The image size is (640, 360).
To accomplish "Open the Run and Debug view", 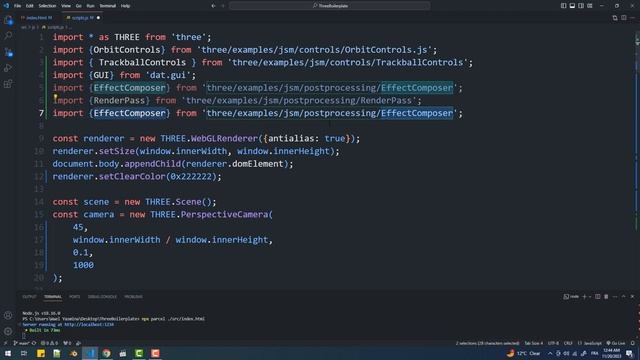I will [8, 68].
